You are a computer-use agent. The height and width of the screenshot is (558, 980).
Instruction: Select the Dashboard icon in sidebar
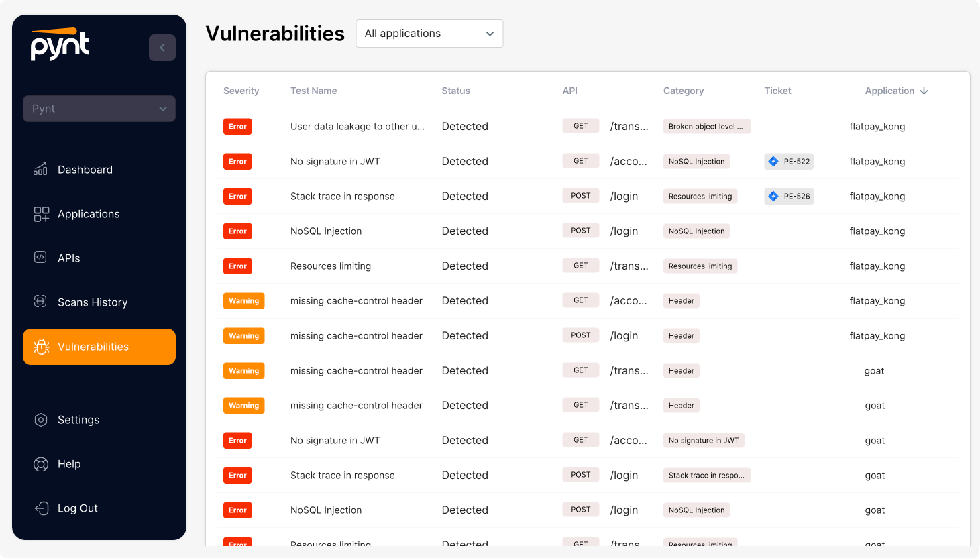click(x=40, y=169)
